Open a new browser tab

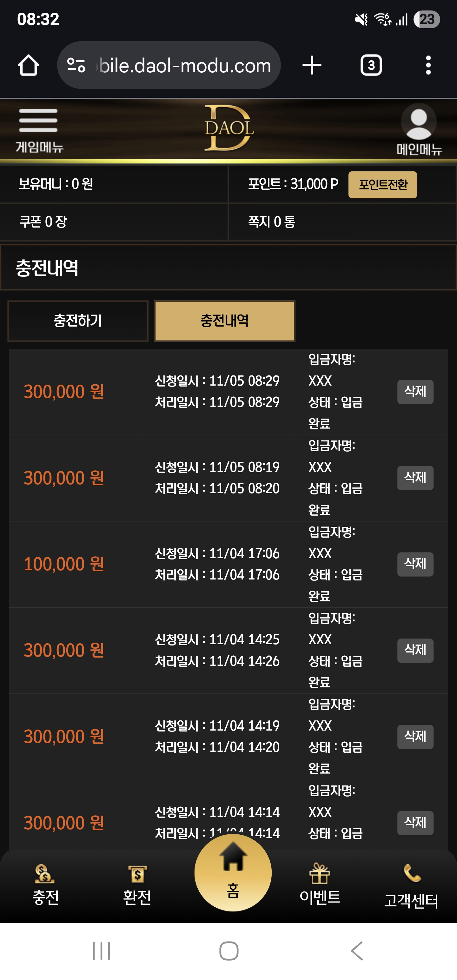pyautogui.click(x=312, y=65)
